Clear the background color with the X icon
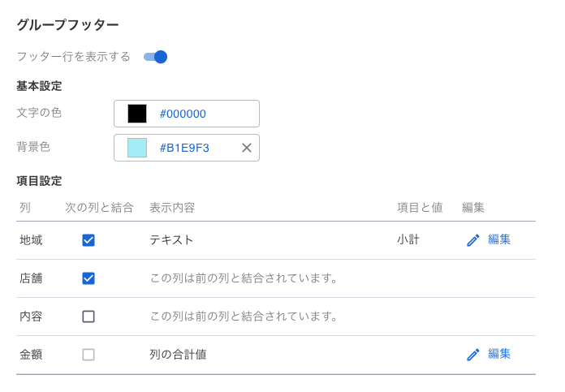Viewport: 565px width, 392px height. tap(247, 148)
